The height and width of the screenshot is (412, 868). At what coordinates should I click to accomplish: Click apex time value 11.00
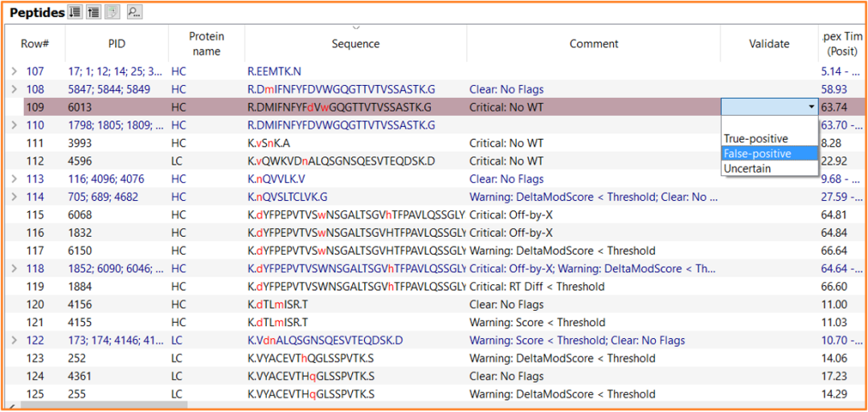(833, 304)
